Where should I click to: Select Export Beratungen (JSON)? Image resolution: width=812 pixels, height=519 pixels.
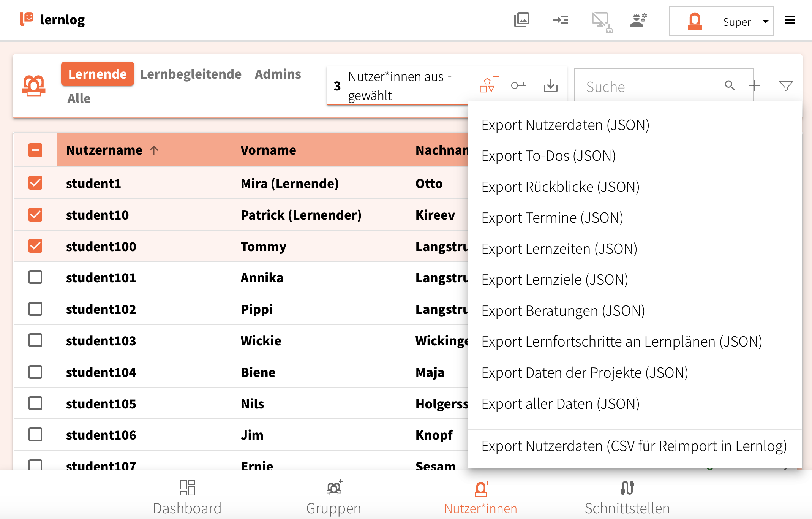[x=634, y=311]
